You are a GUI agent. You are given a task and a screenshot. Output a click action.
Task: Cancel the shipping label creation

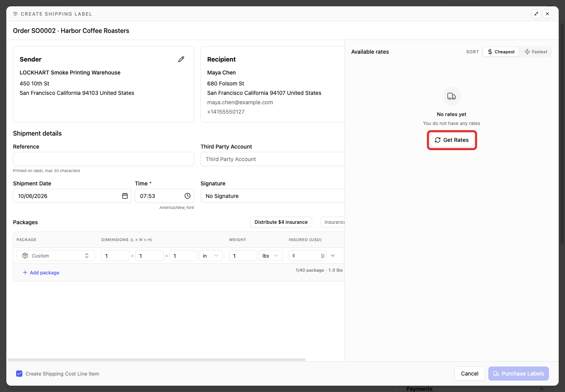tap(470, 374)
